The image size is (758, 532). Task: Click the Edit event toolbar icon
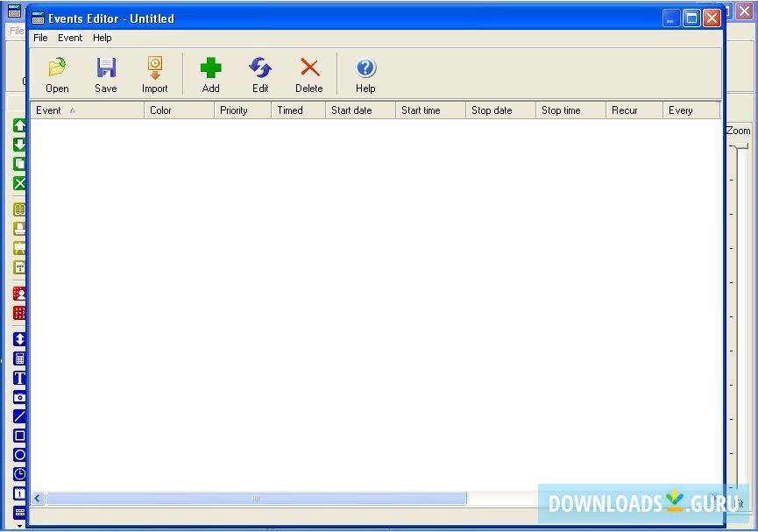pos(260,67)
